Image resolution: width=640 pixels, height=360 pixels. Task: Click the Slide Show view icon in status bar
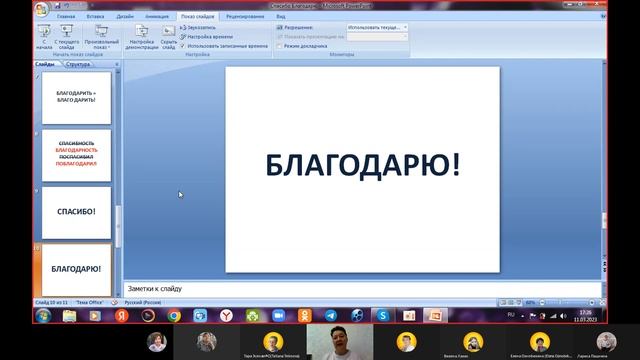518,302
